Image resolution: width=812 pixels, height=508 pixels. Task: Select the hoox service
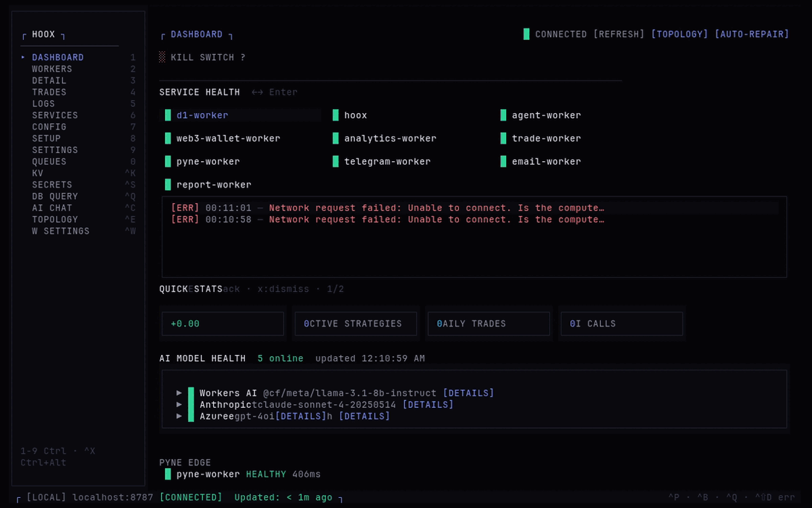pyautogui.click(x=355, y=115)
